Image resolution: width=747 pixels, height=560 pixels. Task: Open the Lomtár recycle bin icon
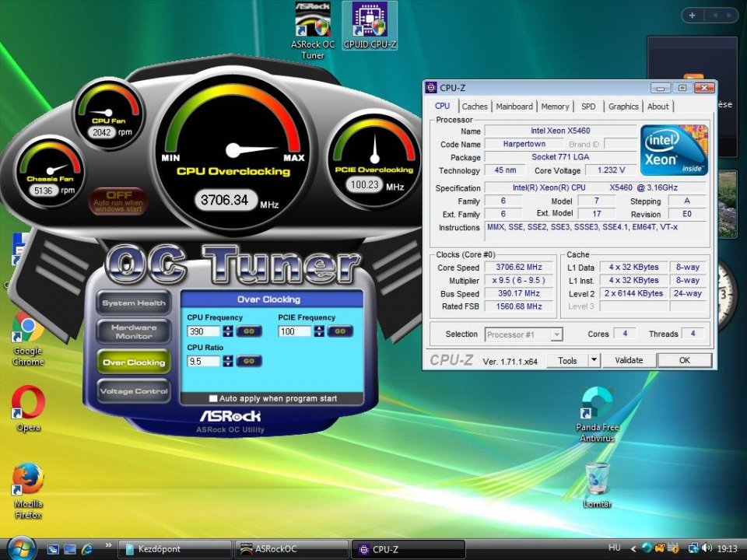coord(597,485)
